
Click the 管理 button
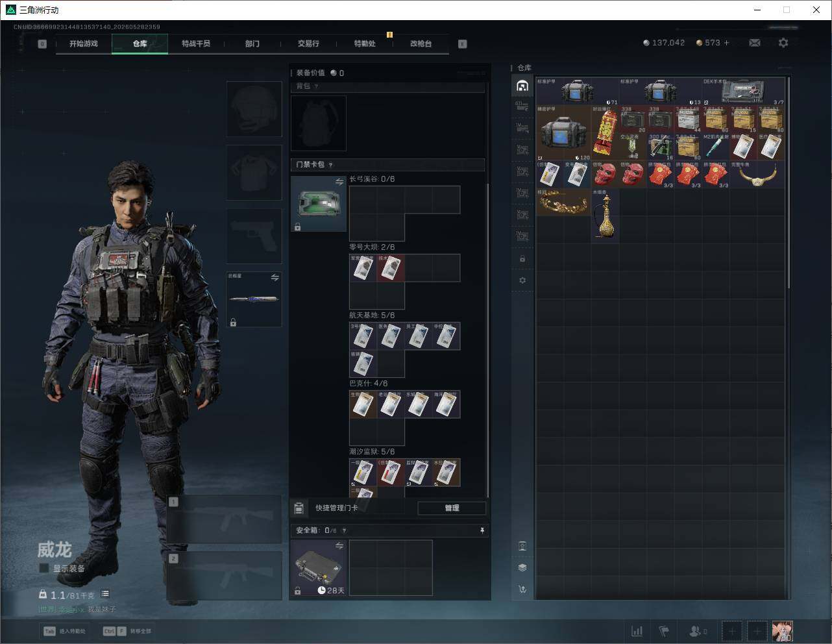click(x=452, y=508)
